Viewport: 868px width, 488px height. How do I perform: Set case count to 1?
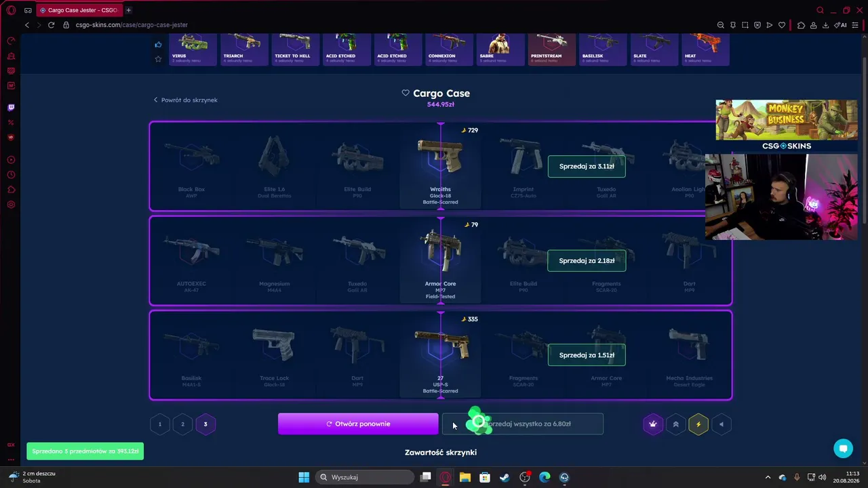[160, 424]
